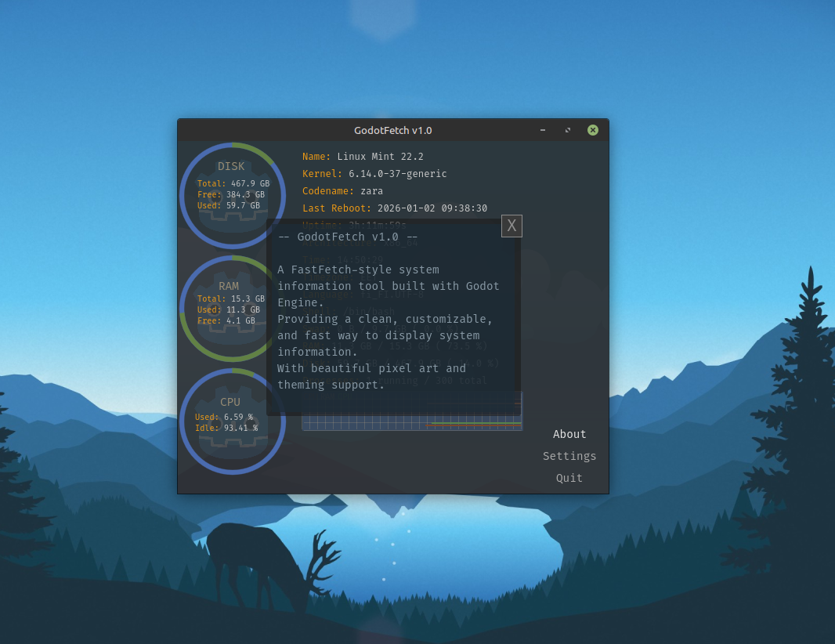Click the RAM Used: 11.3 GB value

(229, 309)
